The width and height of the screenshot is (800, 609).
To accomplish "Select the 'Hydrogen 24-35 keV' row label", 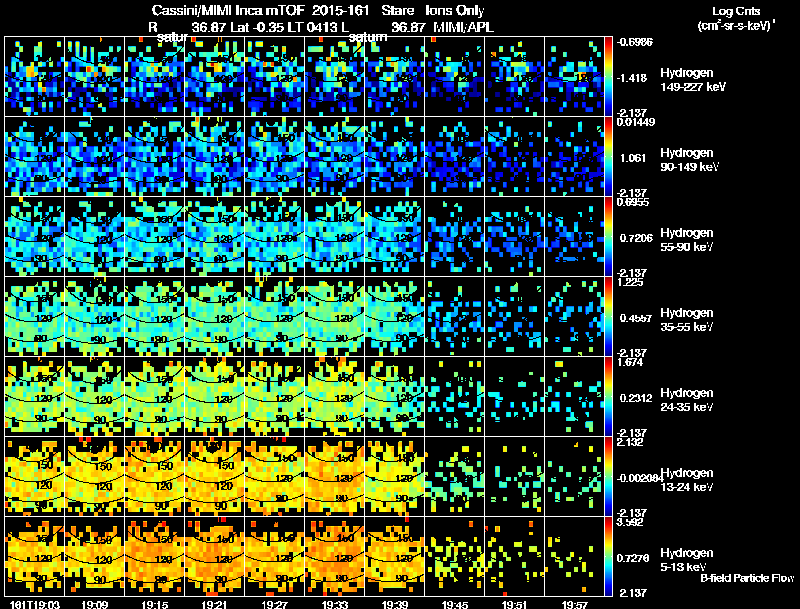I will (x=687, y=400).
